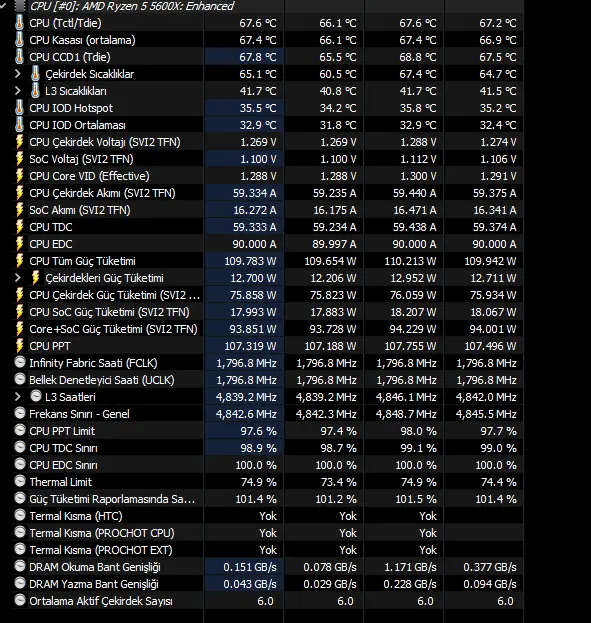Screen dimensions: 591x623
Task: Select the DRAM Yazma Bant Genişliği label
Action: [94, 584]
